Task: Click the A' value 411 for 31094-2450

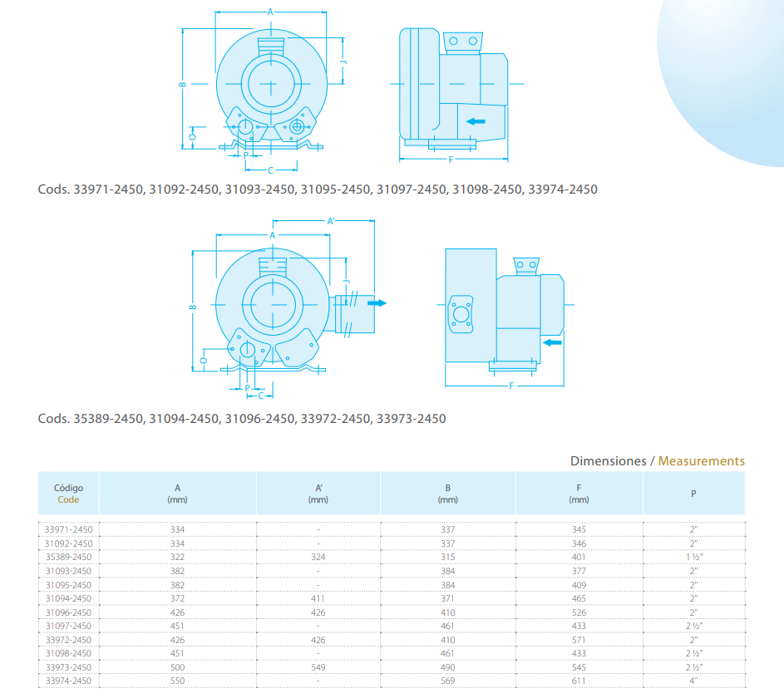Action: click(x=318, y=598)
